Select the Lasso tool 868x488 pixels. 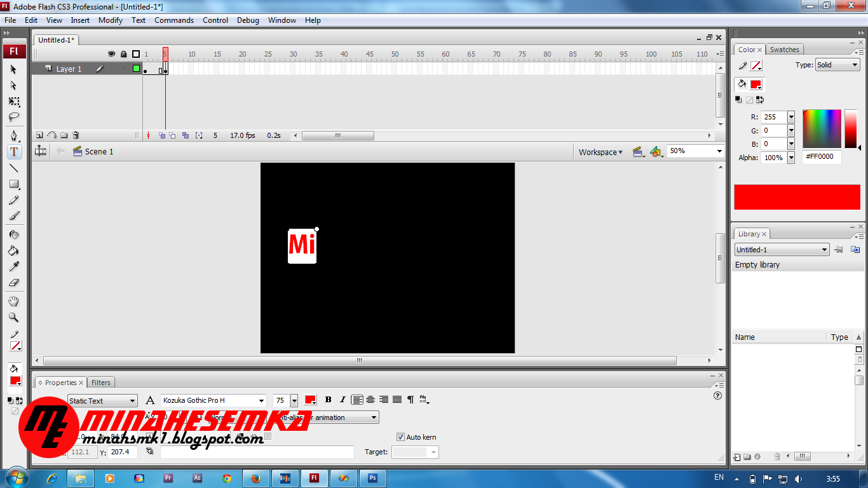14,116
